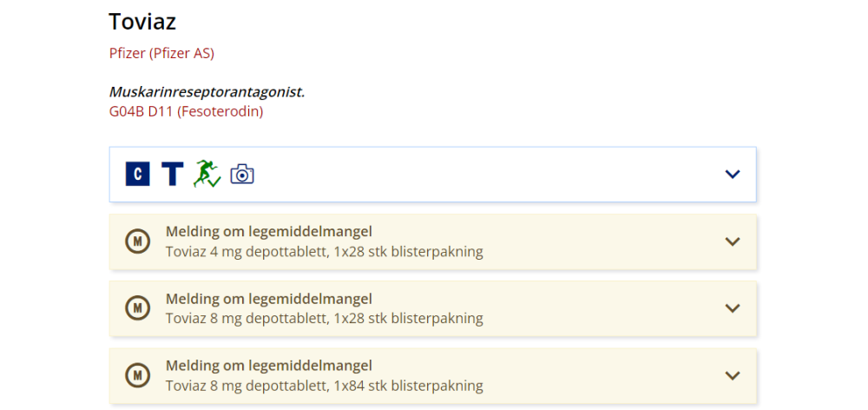Click M icon for Toviaz 8 mg 1x28
This screenshot has height=410, width=868.
137,308
